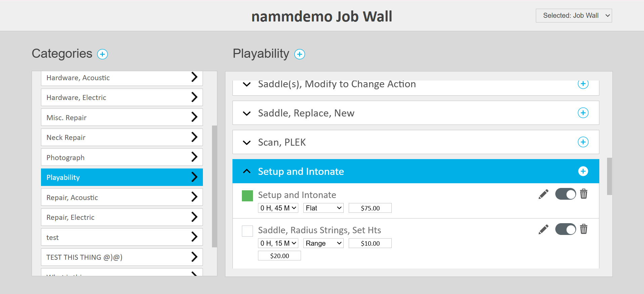Open the Selected: Job Wall dropdown
Image resolution: width=644 pixels, height=294 pixels.
573,16
